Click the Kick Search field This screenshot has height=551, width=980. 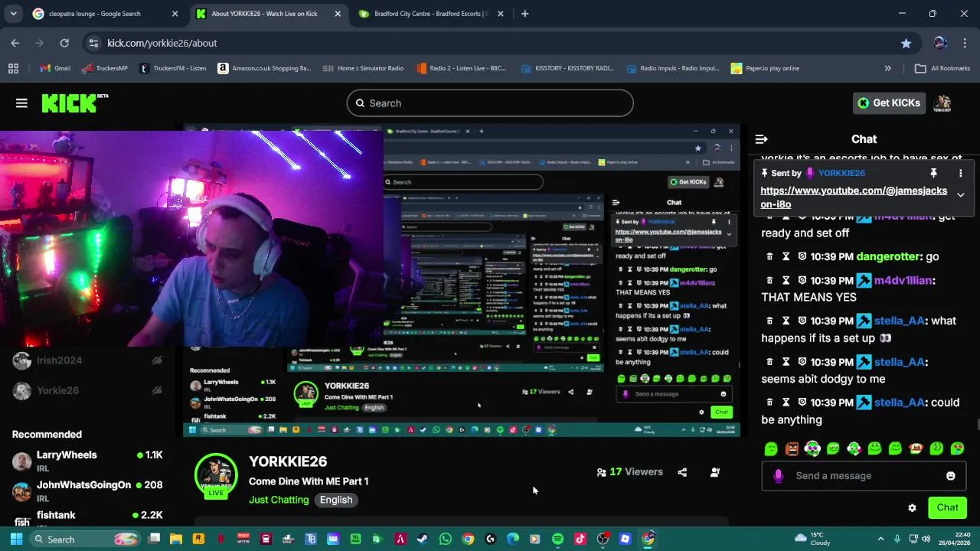pyautogui.click(x=490, y=103)
